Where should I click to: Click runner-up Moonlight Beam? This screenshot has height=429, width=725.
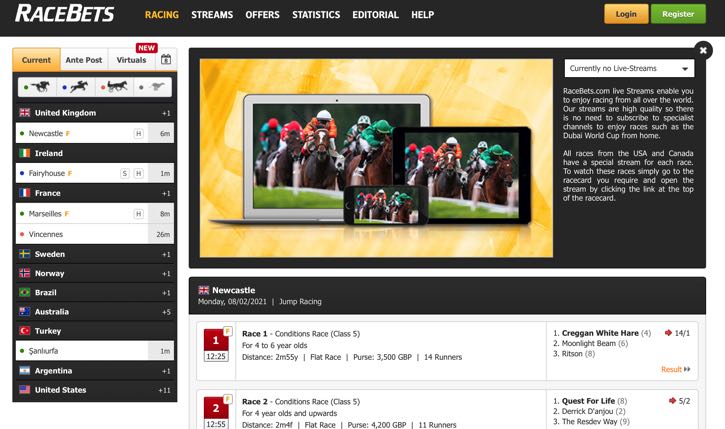click(x=589, y=343)
